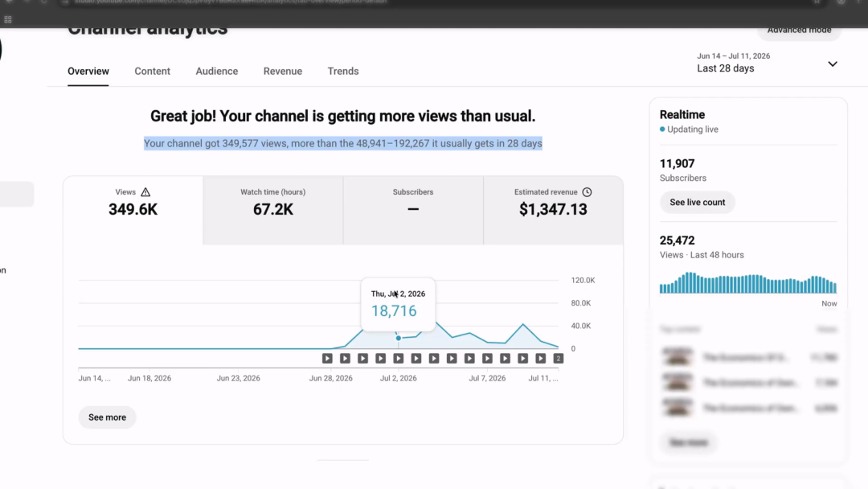
Task: Expand the Last 28 days date dropdown
Action: (767, 63)
